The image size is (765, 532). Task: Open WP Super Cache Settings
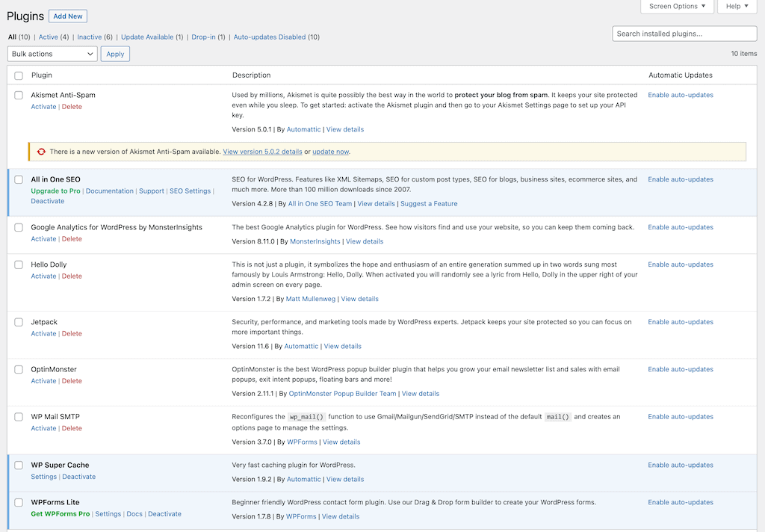click(43, 477)
